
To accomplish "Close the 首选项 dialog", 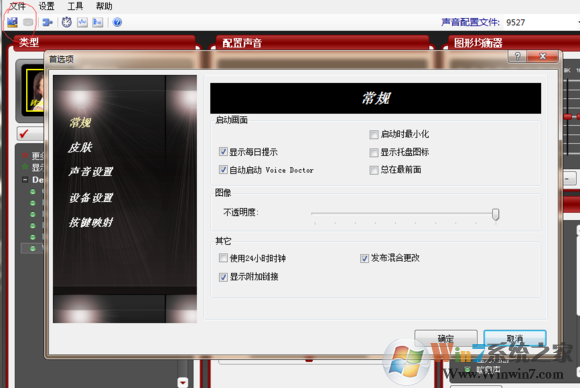I will (543, 56).
